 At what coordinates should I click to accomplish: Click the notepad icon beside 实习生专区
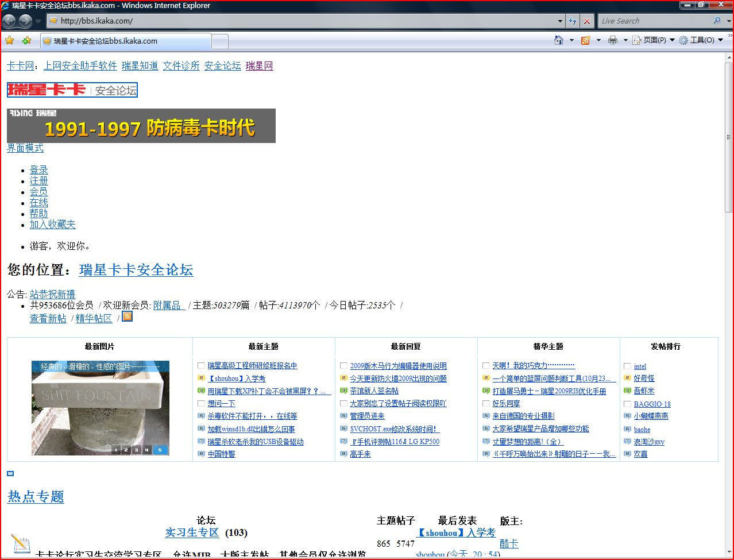coord(21,543)
